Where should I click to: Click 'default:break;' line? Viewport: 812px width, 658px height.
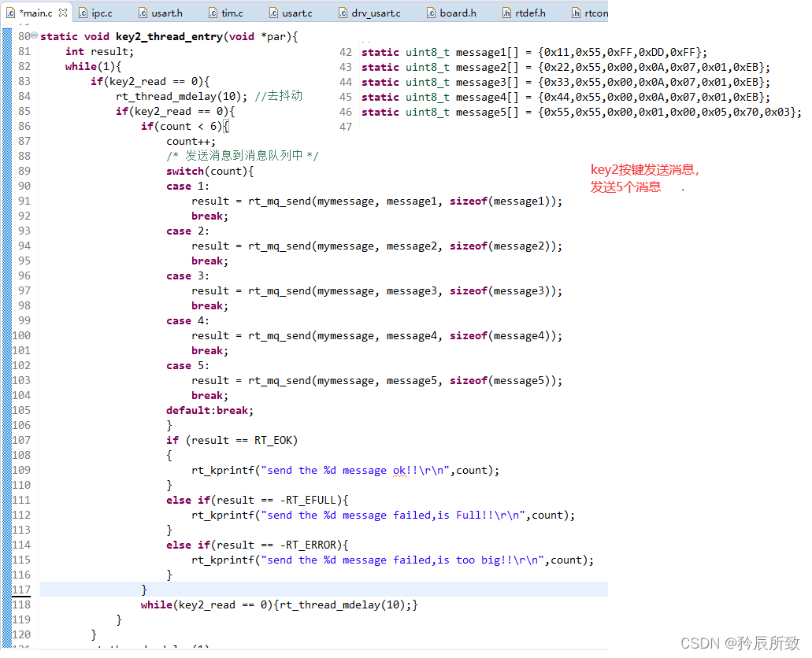coord(209,411)
